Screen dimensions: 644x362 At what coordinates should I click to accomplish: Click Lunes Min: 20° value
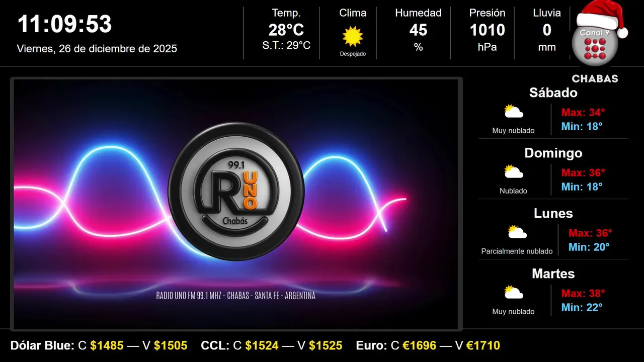coord(589,247)
